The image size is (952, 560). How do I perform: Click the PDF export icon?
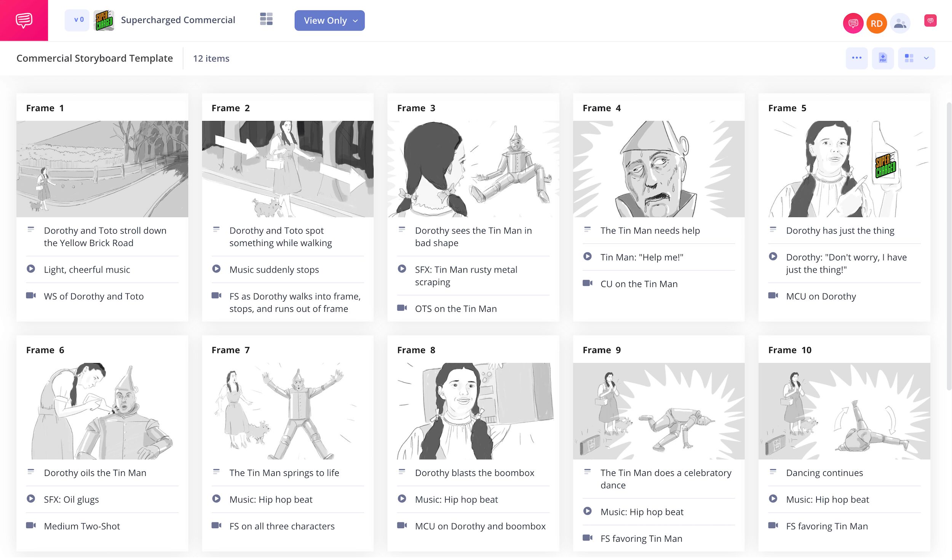[x=882, y=58]
